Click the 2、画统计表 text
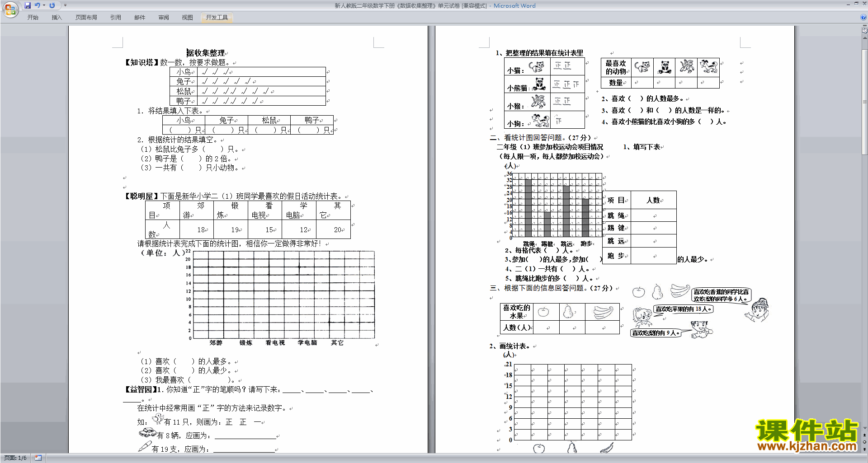 [x=510, y=346]
